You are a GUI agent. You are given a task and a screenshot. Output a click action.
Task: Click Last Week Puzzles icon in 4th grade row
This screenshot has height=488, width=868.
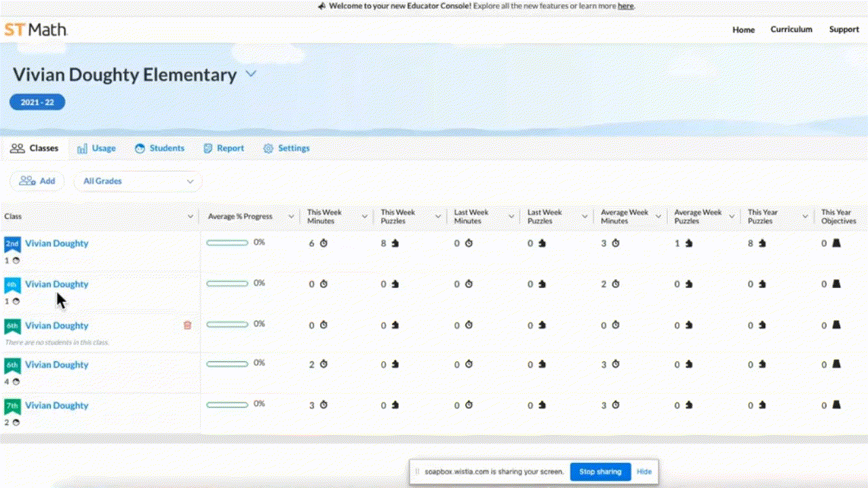542,285
